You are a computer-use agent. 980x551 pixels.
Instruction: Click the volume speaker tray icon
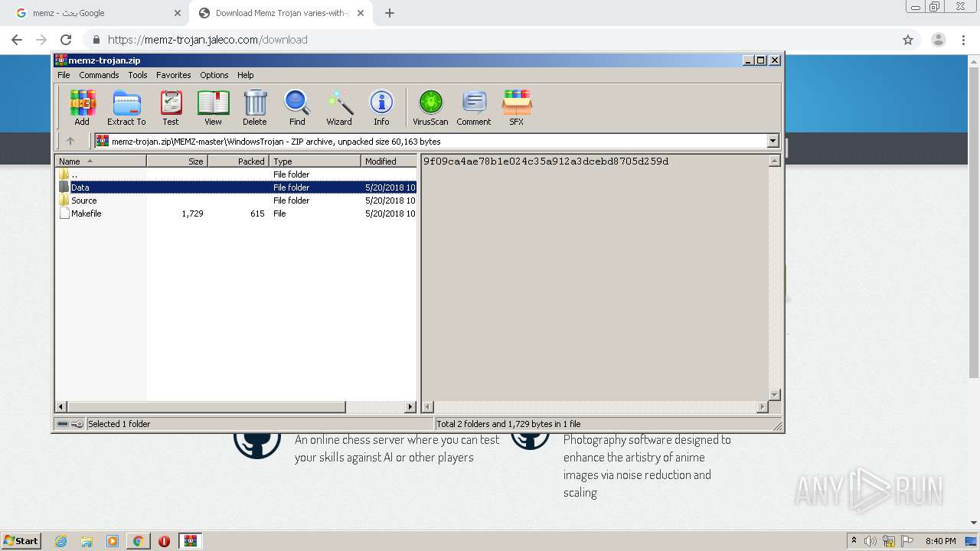(871, 541)
